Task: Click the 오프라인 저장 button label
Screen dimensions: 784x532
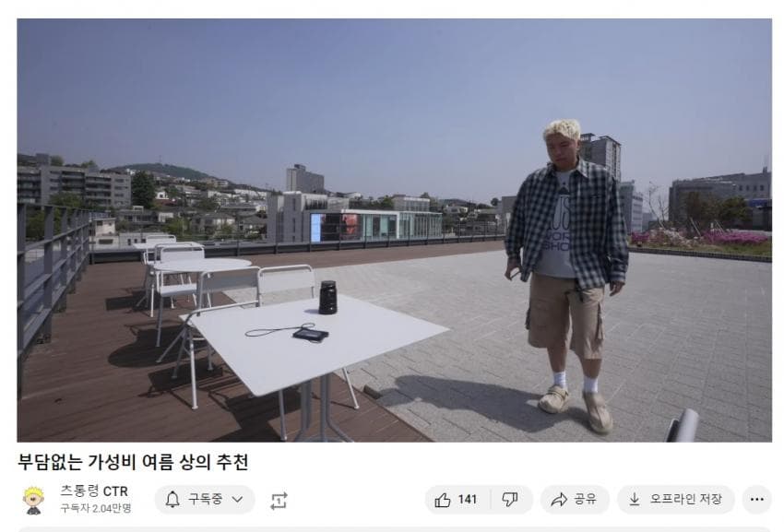Action: click(x=685, y=499)
